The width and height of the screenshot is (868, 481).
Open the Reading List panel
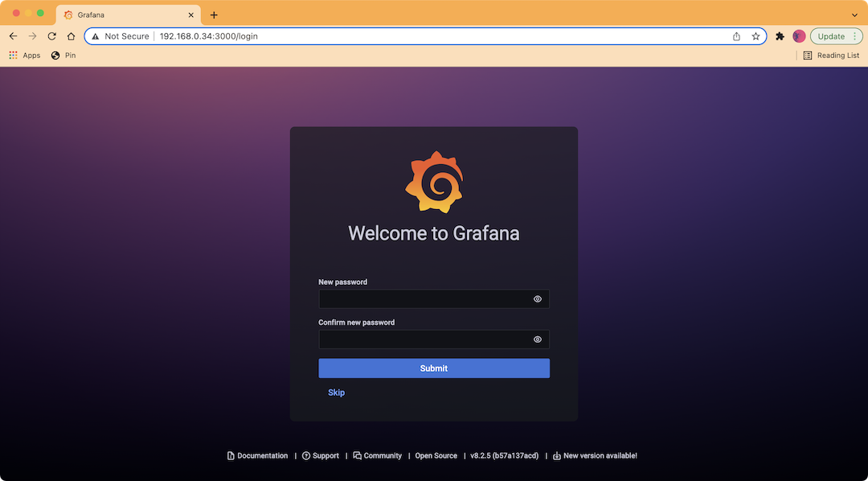click(x=832, y=55)
